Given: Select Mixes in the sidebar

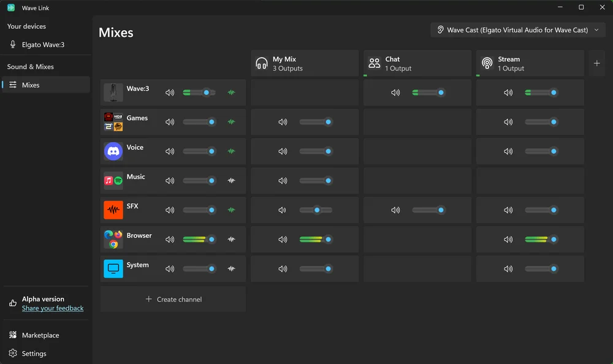Looking at the screenshot, I should pyautogui.click(x=31, y=85).
